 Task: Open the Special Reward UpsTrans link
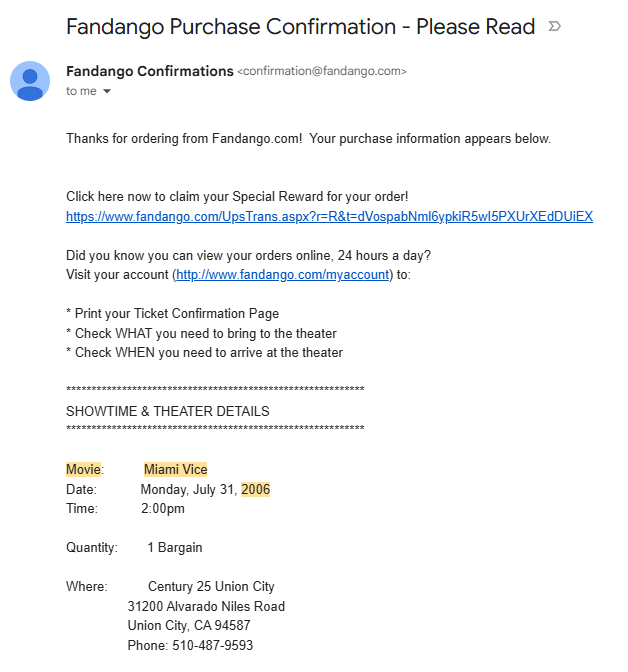[329, 216]
